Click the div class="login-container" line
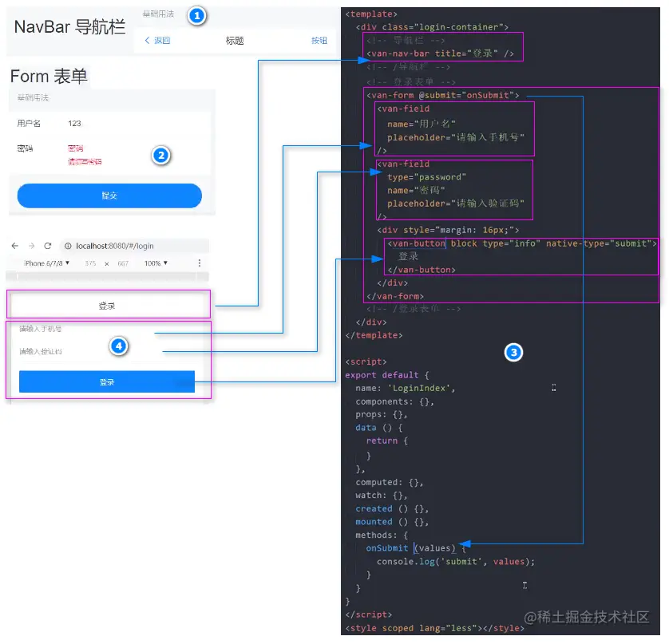Screen dimensions: 669x644 click(432, 27)
